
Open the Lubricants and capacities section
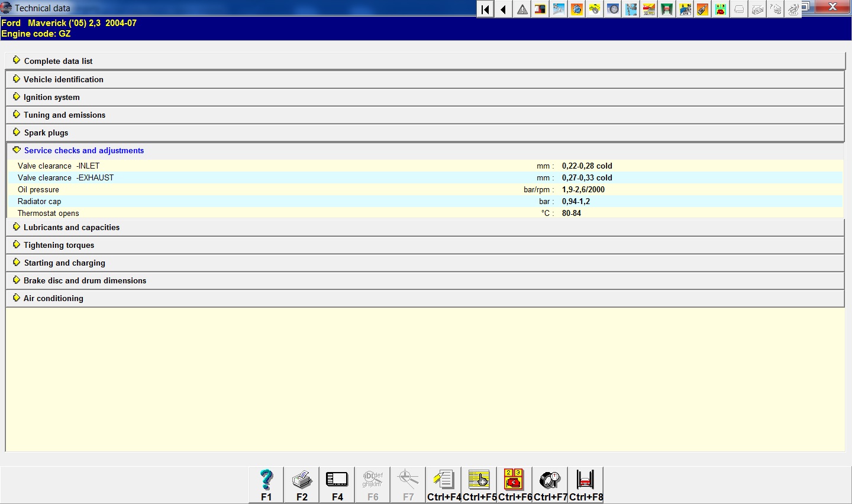71,227
